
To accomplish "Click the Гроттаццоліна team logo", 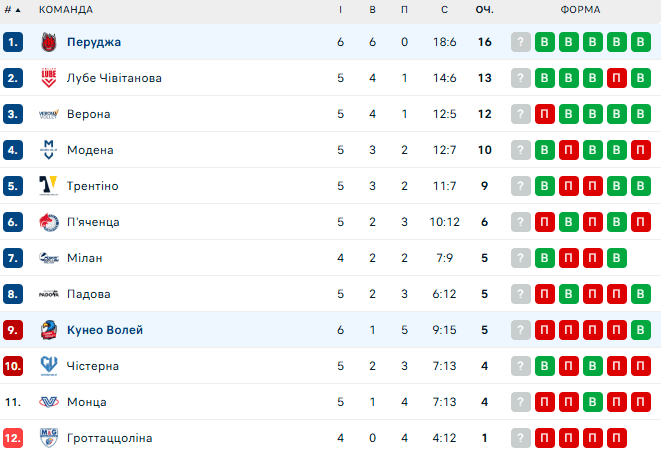I will tap(48, 438).
